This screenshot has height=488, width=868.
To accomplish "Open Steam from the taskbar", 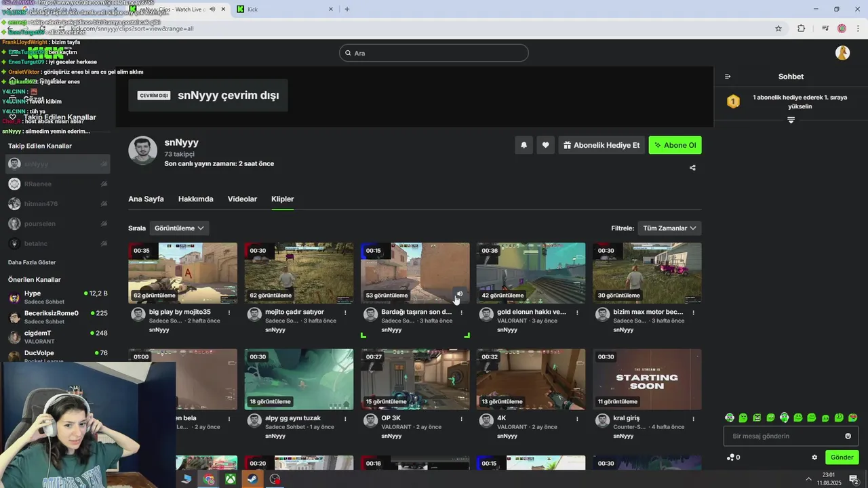I will pyautogui.click(x=252, y=479).
